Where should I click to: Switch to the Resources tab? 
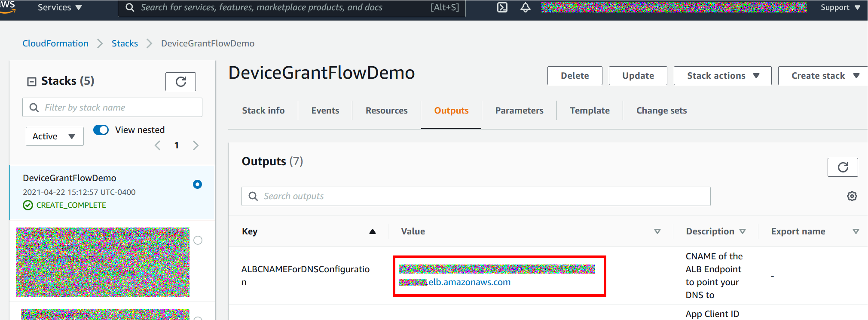click(x=386, y=111)
